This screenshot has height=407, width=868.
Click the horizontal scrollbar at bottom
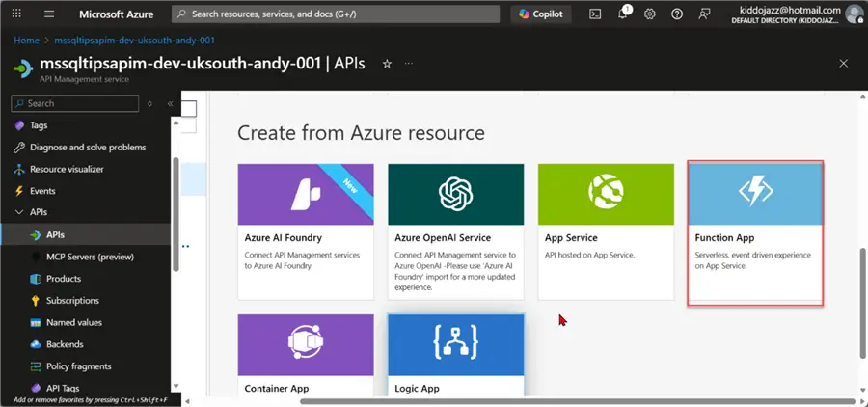click(578, 401)
